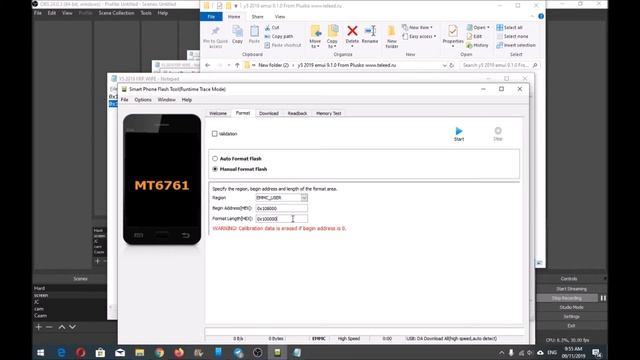The height and width of the screenshot is (360, 640).
Task: Click OBS Start Streaming button
Action: tap(571, 289)
